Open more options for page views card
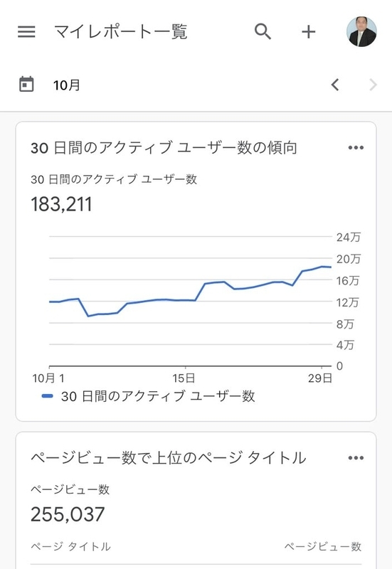The width and height of the screenshot is (392, 569). (356, 458)
